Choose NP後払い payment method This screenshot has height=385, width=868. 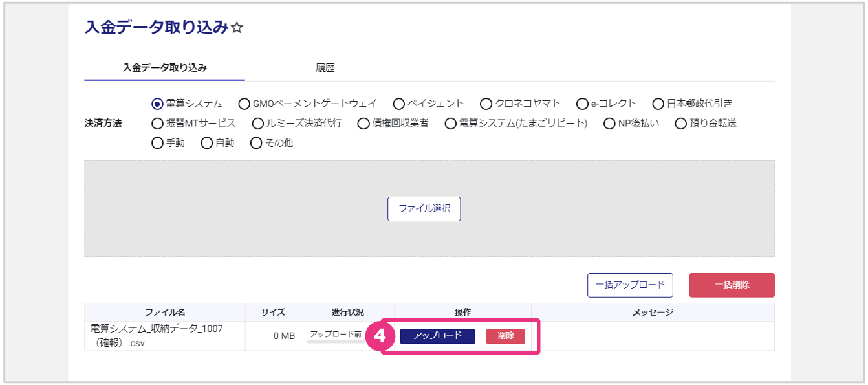tap(609, 123)
